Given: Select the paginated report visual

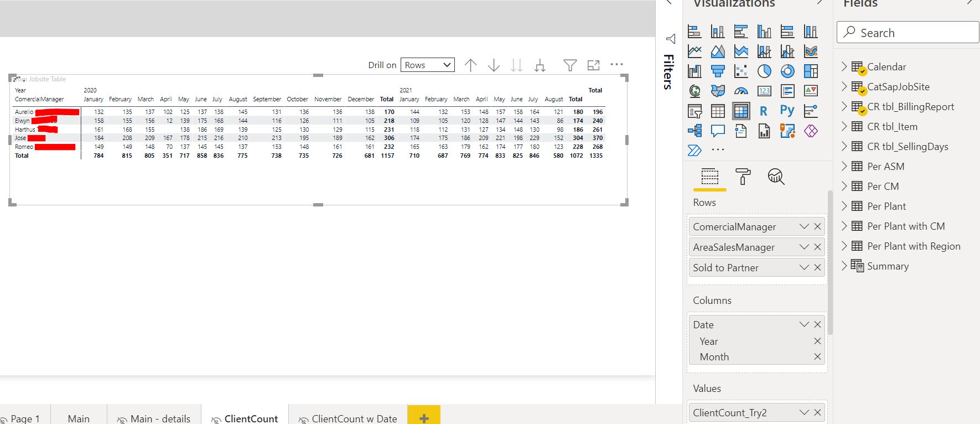Looking at the screenshot, I should 764,131.
